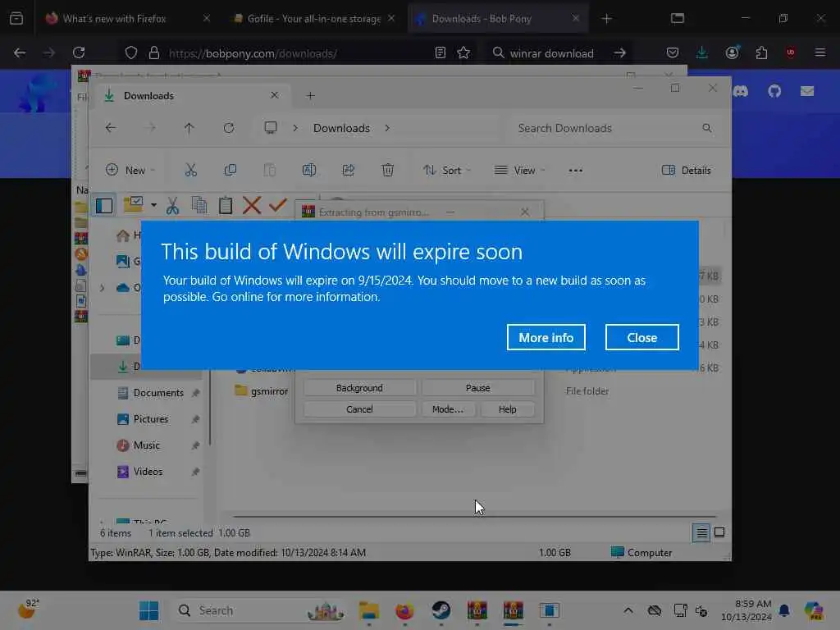This screenshot has width=840, height=630.
Task: Select the gsmirror folder
Action: pos(262,391)
